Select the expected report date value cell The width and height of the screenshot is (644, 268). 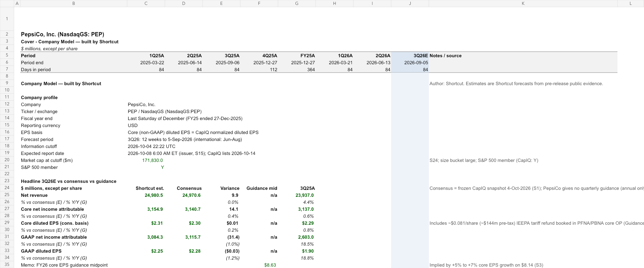[191, 153]
